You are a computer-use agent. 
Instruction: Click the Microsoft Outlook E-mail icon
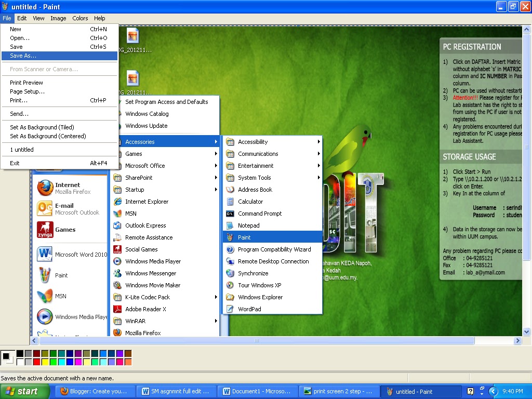point(45,209)
